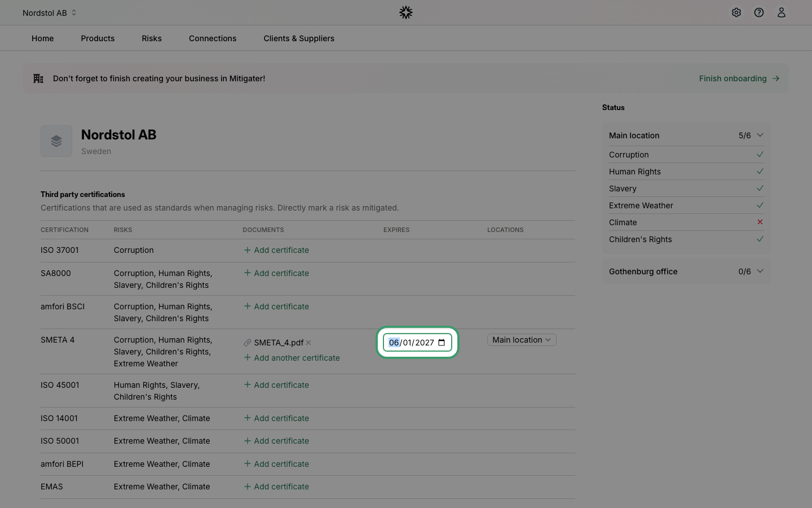Click the Mitigater star logo

click(x=406, y=12)
